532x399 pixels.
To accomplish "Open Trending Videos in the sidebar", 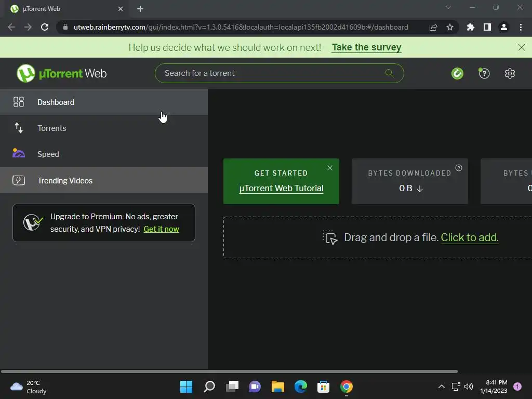I will tap(103, 180).
